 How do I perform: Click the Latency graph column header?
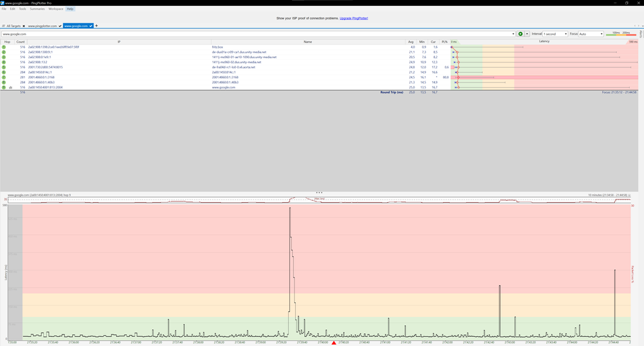coord(544,41)
